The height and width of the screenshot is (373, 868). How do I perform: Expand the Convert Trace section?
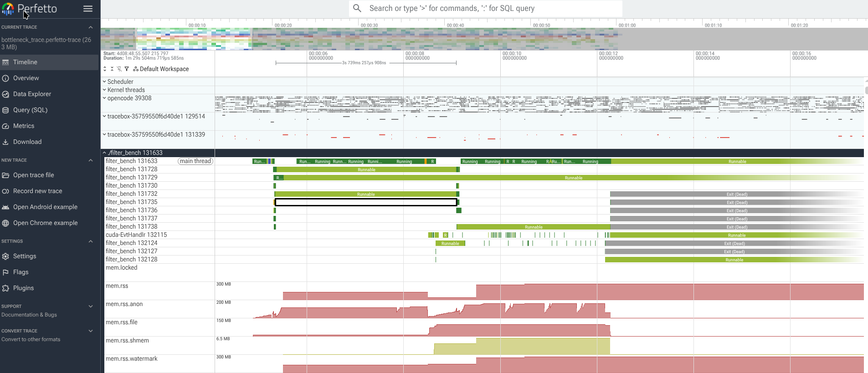91,331
